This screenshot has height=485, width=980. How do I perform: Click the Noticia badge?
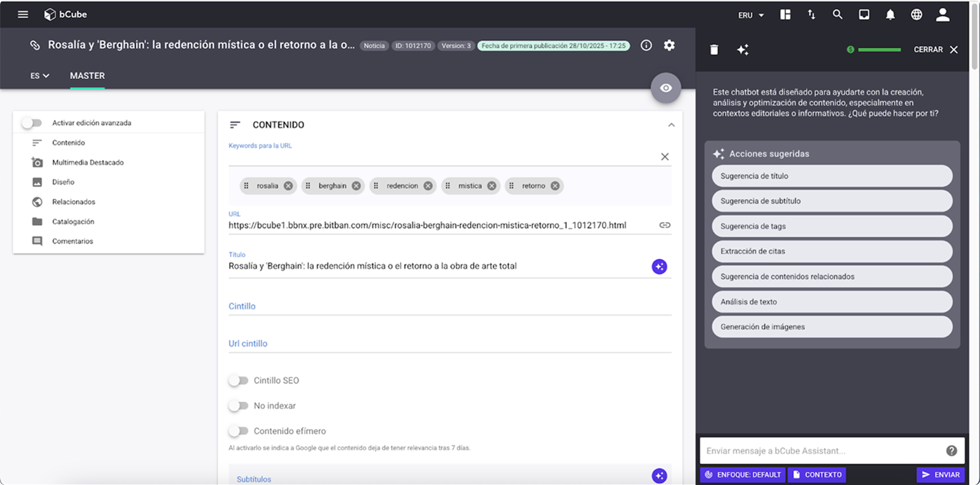(x=374, y=46)
